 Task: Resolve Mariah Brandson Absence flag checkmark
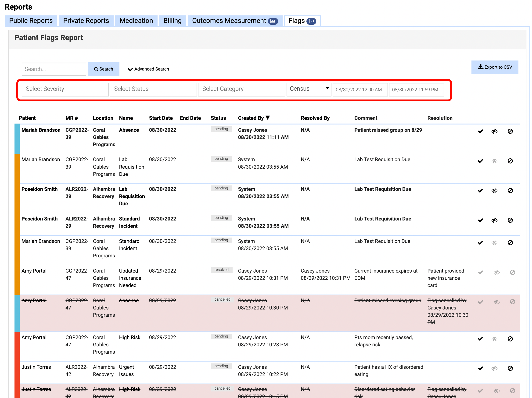pyautogui.click(x=480, y=131)
